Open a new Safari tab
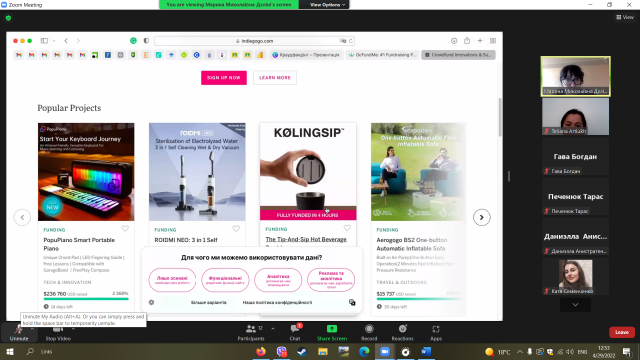Screen dimensions: 640x360 pyautogui.click(x=480, y=41)
